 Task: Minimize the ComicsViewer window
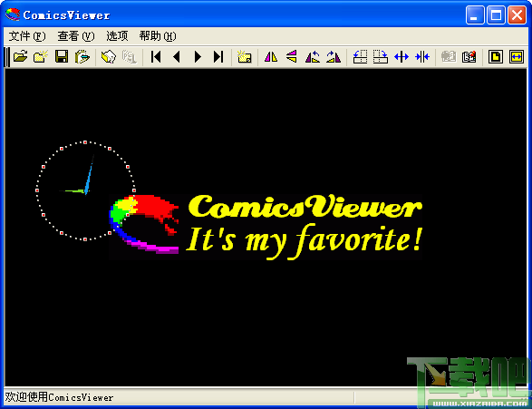tap(475, 15)
